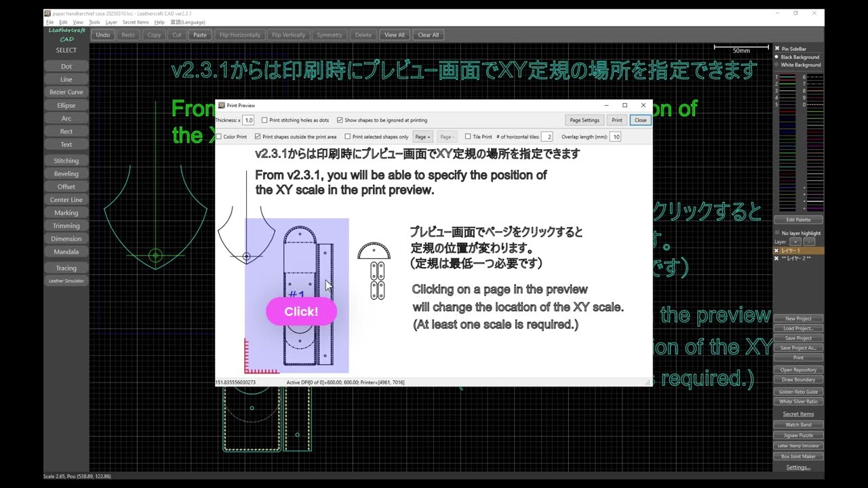Click the Page Settings button

(x=584, y=120)
